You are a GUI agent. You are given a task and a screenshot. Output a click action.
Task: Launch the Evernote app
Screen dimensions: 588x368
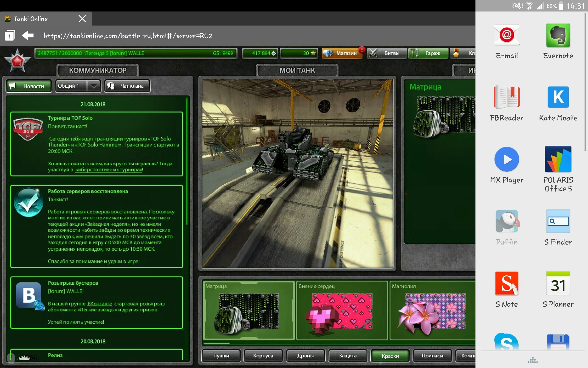click(x=558, y=41)
